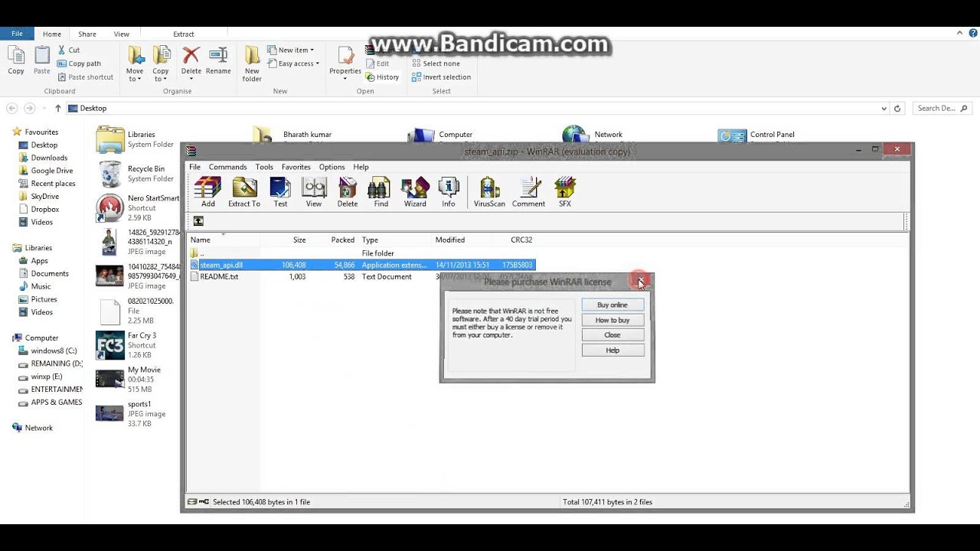The image size is (980, 551).
Task: Open History in the Explorer ribbon
Action: [382, 77]
